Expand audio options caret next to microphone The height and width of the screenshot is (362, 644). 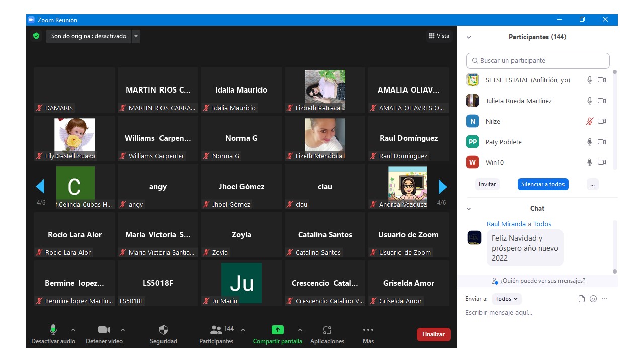pyautogui.click(x=73, y=330)
